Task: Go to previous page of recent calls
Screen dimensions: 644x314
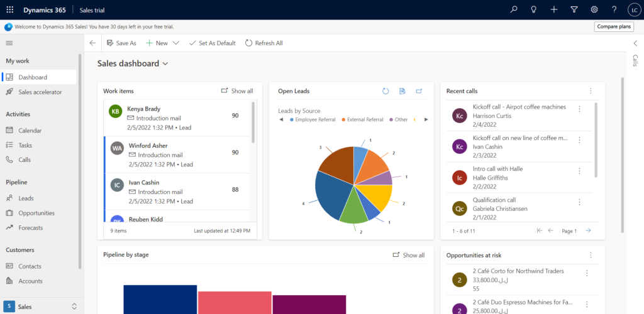Action: [551, 230]
